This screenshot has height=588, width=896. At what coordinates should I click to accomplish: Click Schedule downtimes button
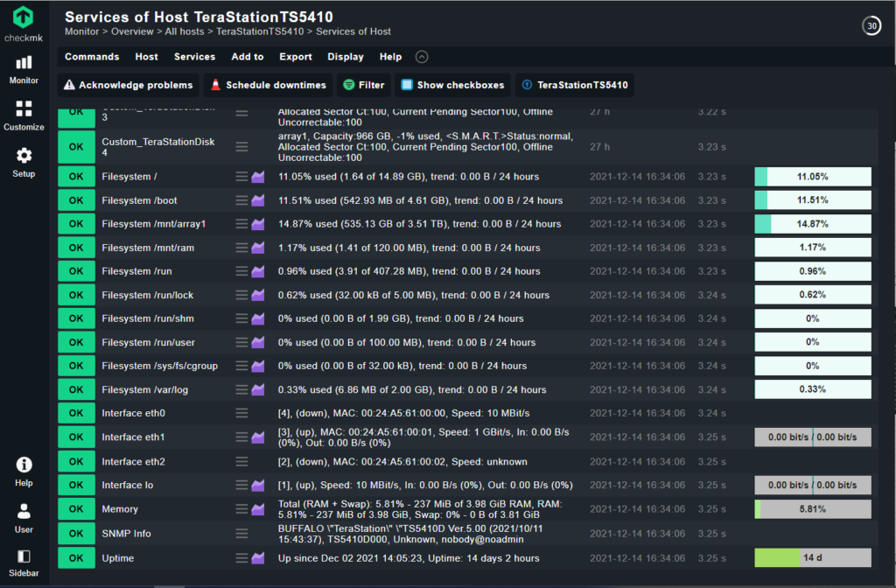(x=268, y=85)
